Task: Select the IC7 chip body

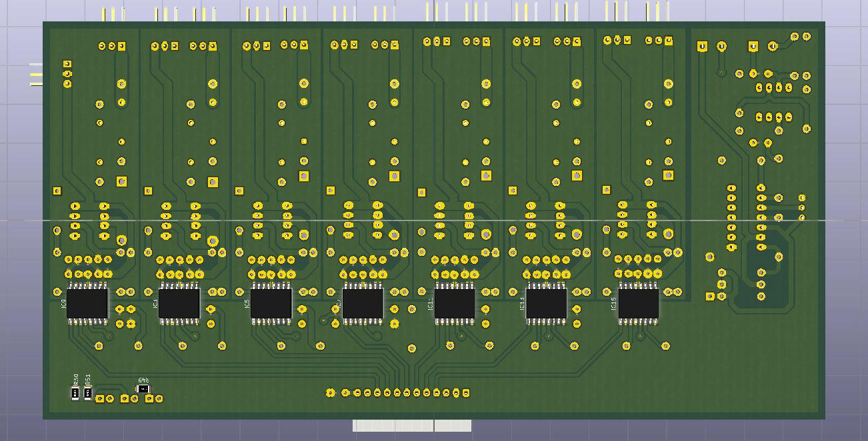Action: 363,303
